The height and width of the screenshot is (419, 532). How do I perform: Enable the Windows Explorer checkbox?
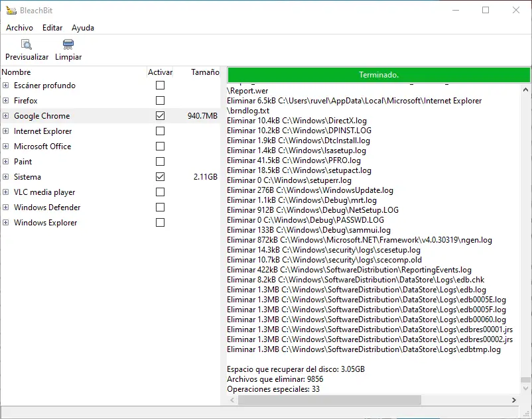pos(160,222)
